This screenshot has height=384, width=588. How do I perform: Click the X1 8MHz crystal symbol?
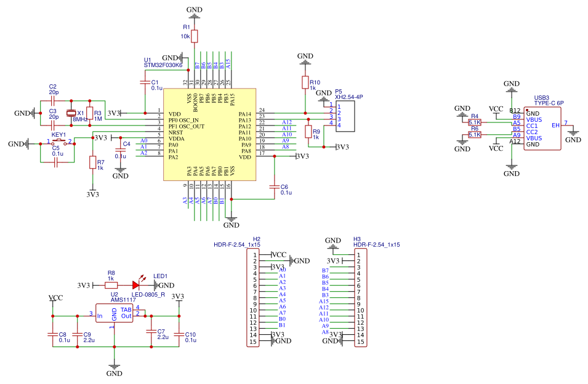[x=71, y=113]
